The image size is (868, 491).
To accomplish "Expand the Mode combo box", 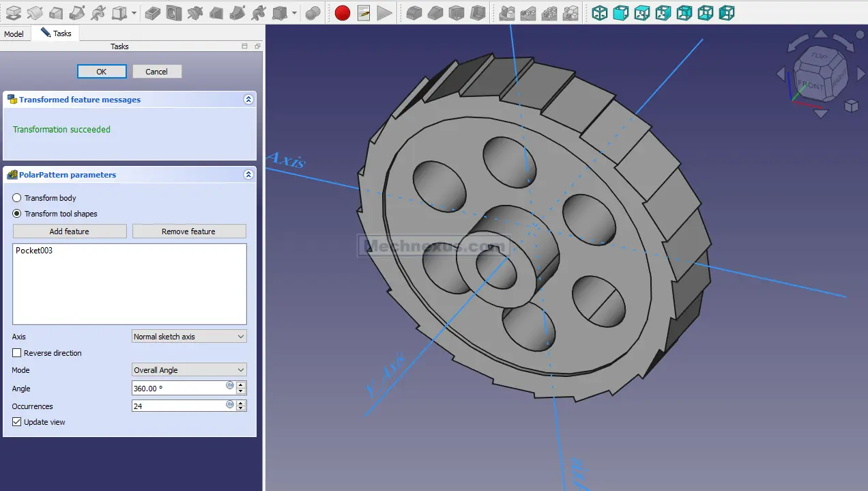I will pos(188,370).
